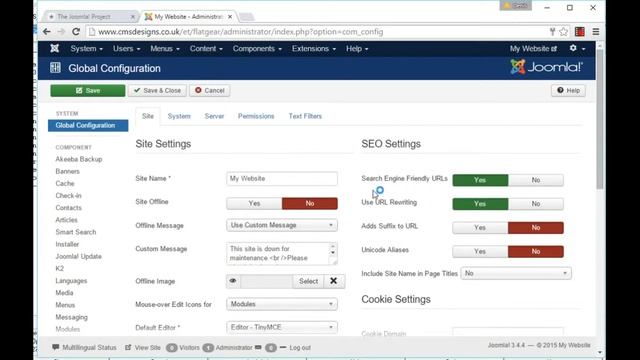This screenshot has width=640, height=360.
Task: Click the red extension icon in browser toolbar
Action: [580, 32]
